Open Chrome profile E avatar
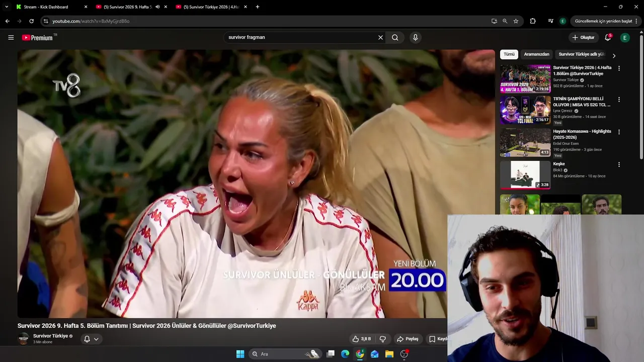644x362 pixels. [562, 21]
